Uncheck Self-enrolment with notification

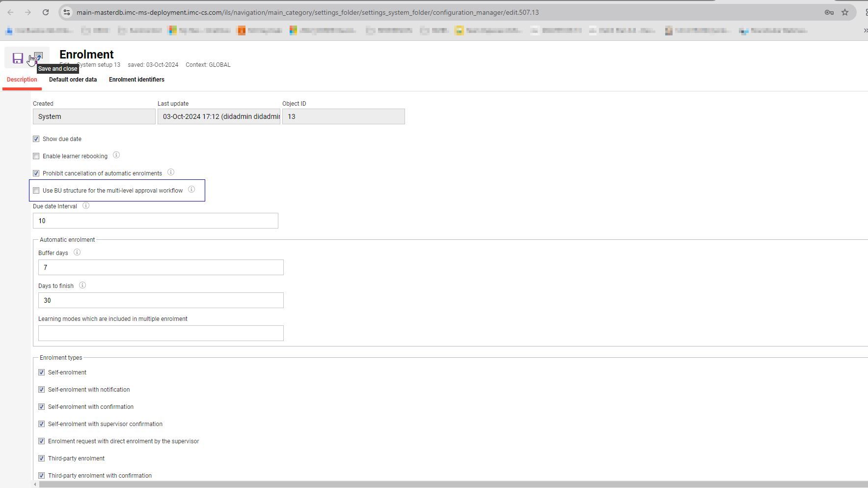(x=42, y=390)
